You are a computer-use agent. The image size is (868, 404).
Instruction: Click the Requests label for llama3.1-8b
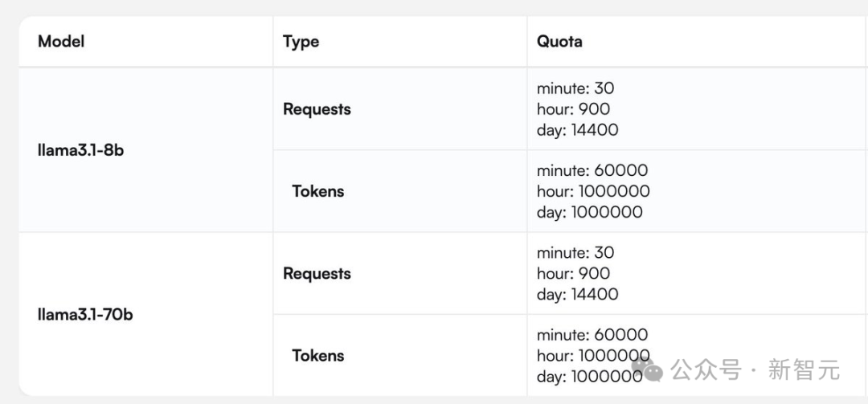317,109
